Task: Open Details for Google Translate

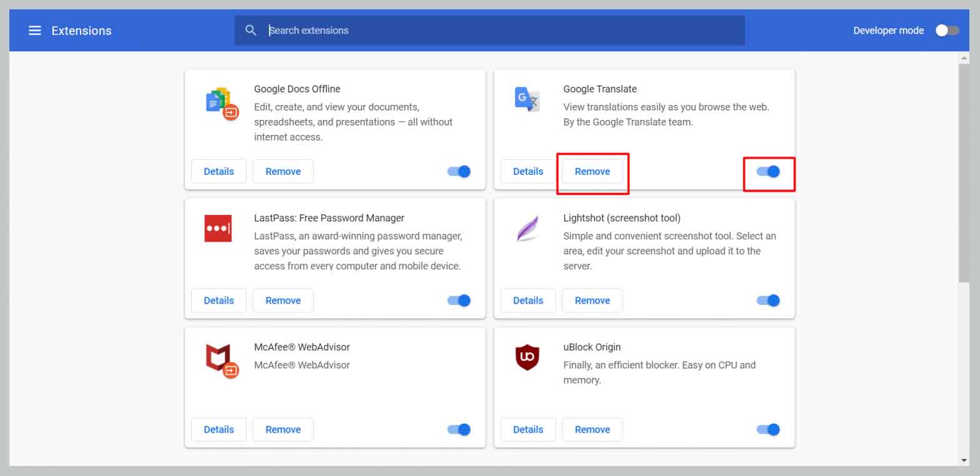Action: click(528, 171)
